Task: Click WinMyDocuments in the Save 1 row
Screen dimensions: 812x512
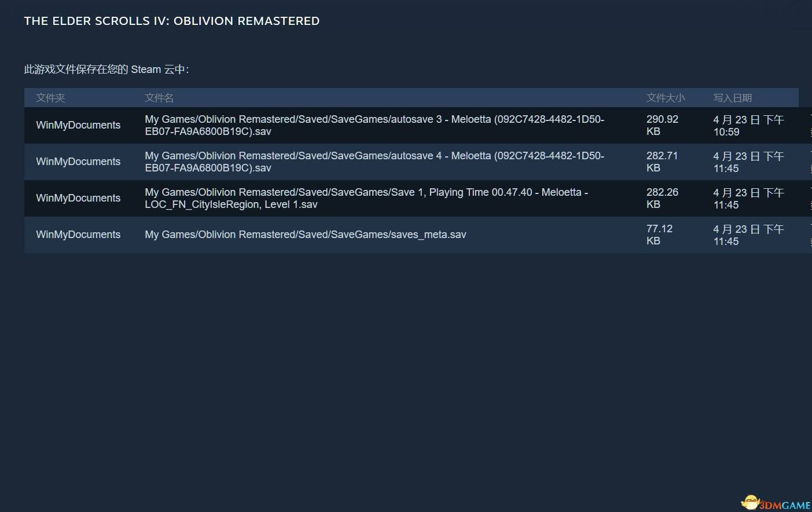Action: pyautogui.click(x=78, y=198)
